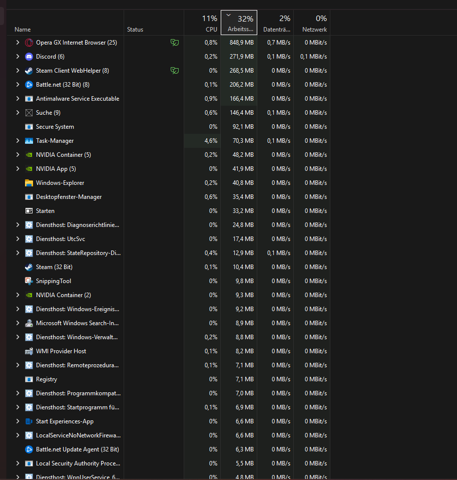Click the SnippingTool icon
This screenshot has height=480, width=457.
[x=29, y=281]
